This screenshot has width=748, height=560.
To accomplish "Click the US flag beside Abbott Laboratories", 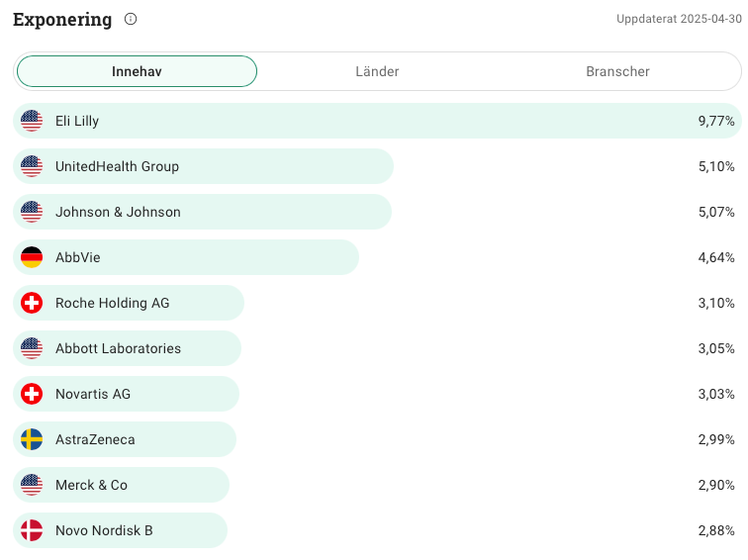I will (32, 348).
